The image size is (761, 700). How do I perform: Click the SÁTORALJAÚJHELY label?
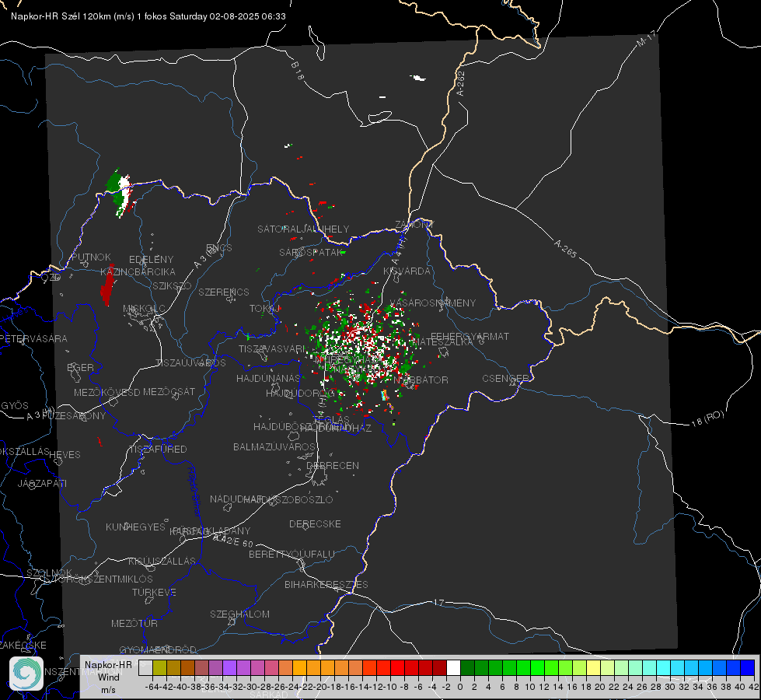tap(303, 229)
